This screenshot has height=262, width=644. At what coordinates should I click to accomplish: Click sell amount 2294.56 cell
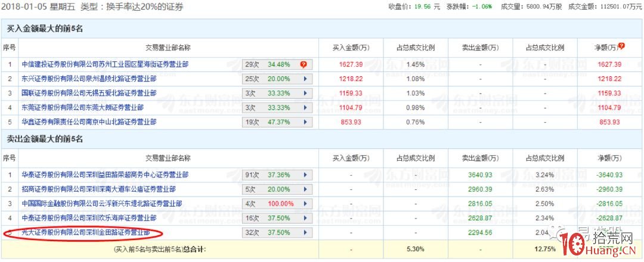[x=480, y=232]
